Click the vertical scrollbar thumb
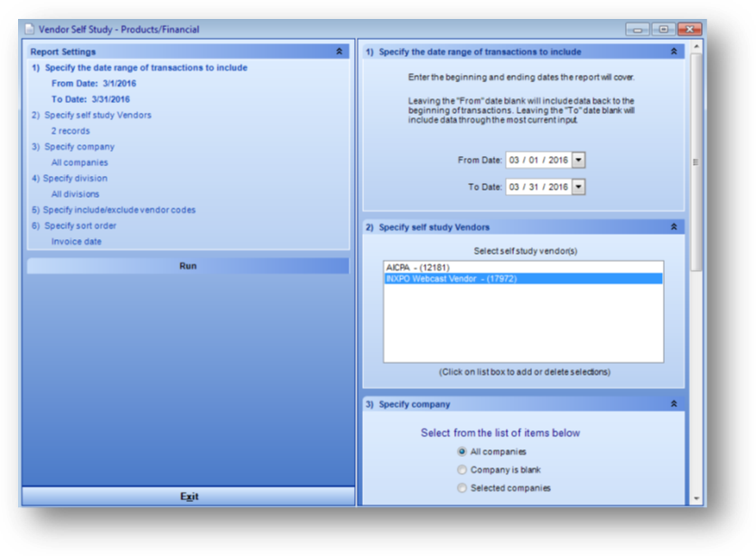The height and width of the screenshot is (556, 756). (x=696, y=162)
